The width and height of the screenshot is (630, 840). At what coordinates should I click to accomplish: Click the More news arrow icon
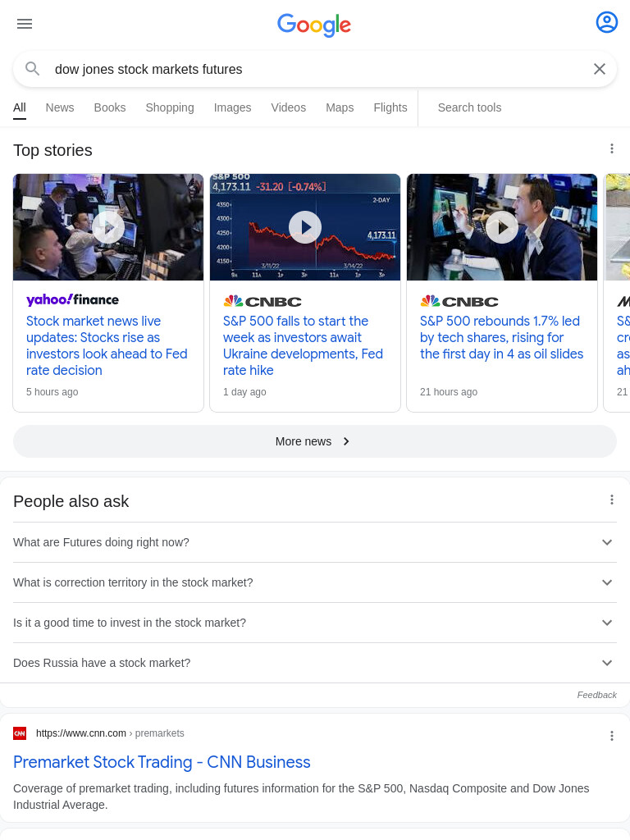pos(346,441)
